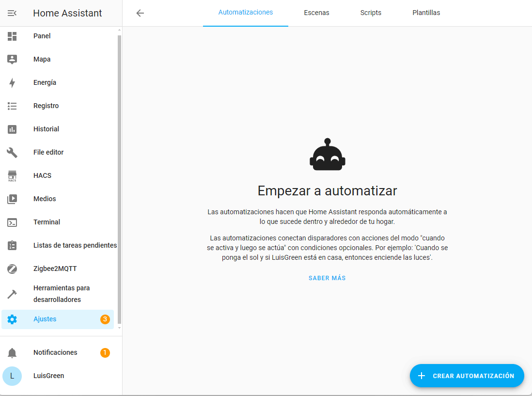This screenshot has width=532, height=396.
Task: Open Listas de tareas pendientes
Action: pos(58,245)
